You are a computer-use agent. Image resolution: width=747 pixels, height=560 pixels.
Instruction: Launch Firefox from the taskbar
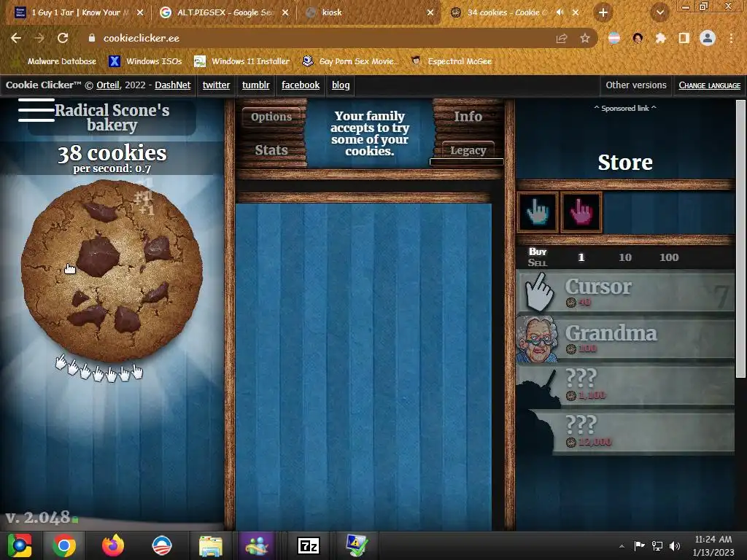click(113, 545)
